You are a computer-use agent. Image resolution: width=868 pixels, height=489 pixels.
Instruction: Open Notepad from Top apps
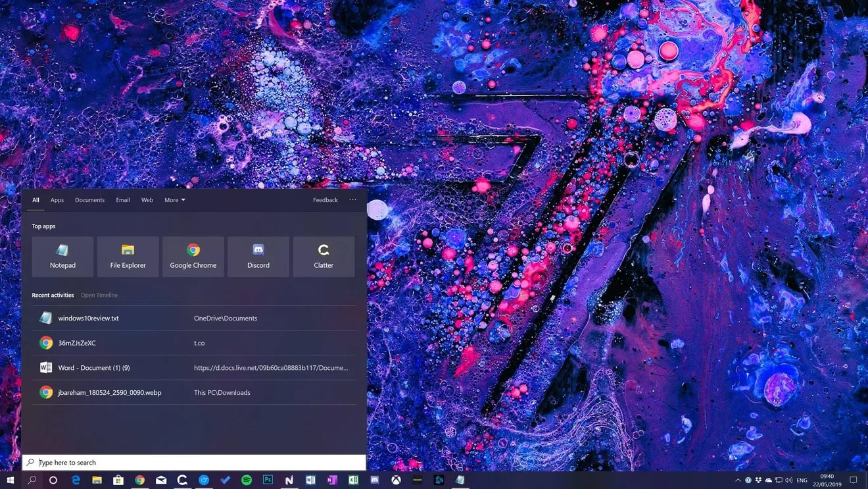coord(62,256)
